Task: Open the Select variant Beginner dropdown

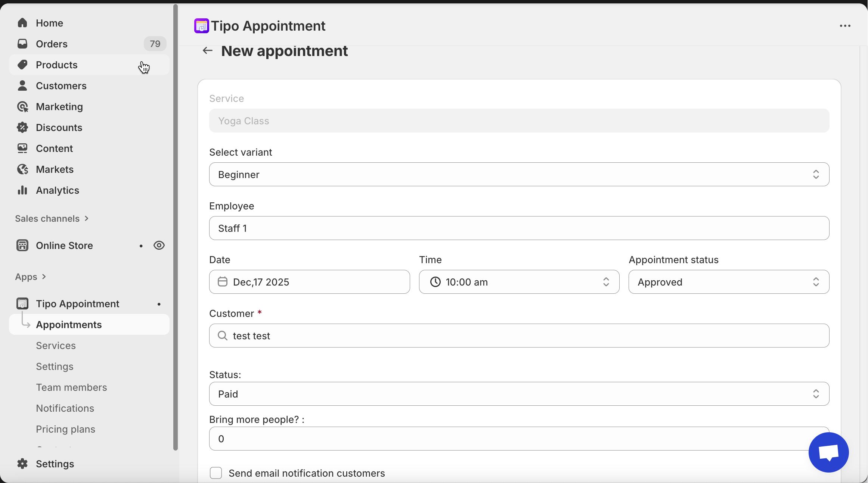Action: 519,174
